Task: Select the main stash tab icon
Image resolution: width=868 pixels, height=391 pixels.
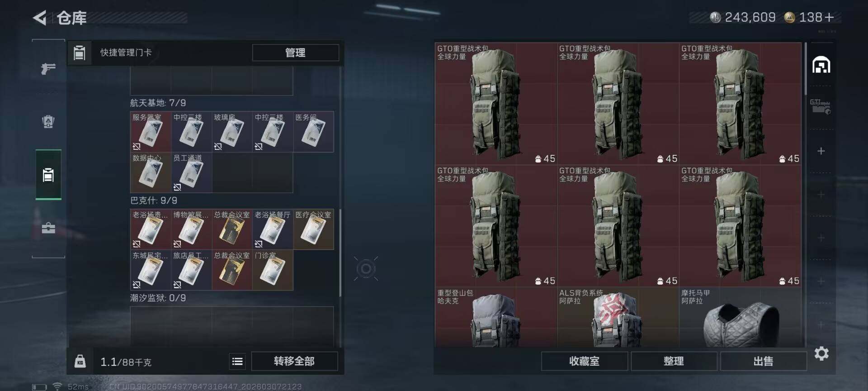Action: [821, 65]
